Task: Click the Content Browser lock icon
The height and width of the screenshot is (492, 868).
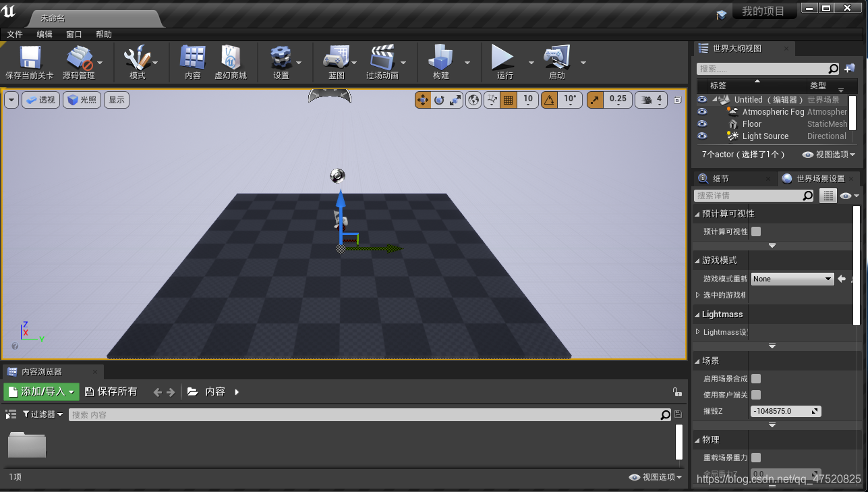Action: (677, 391)
